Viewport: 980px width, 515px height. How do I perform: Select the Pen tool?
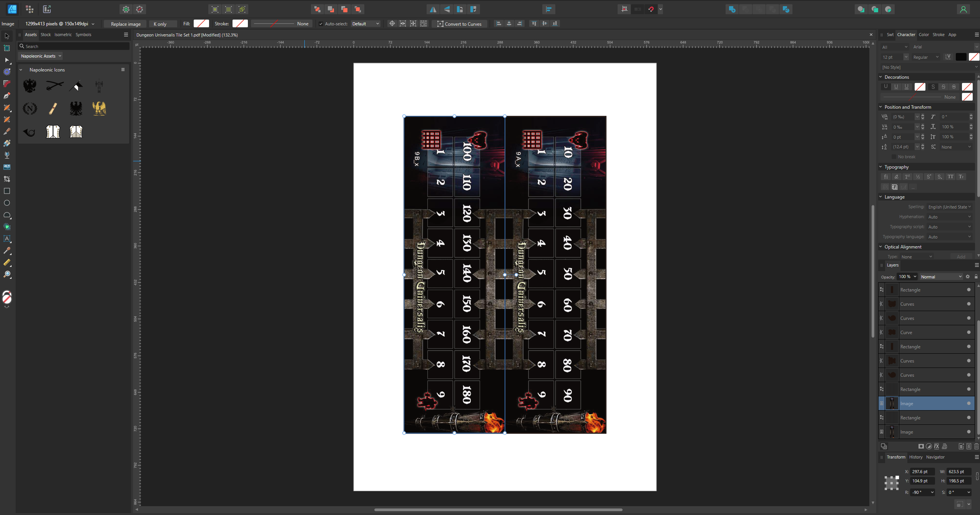(x=7, y=96)
